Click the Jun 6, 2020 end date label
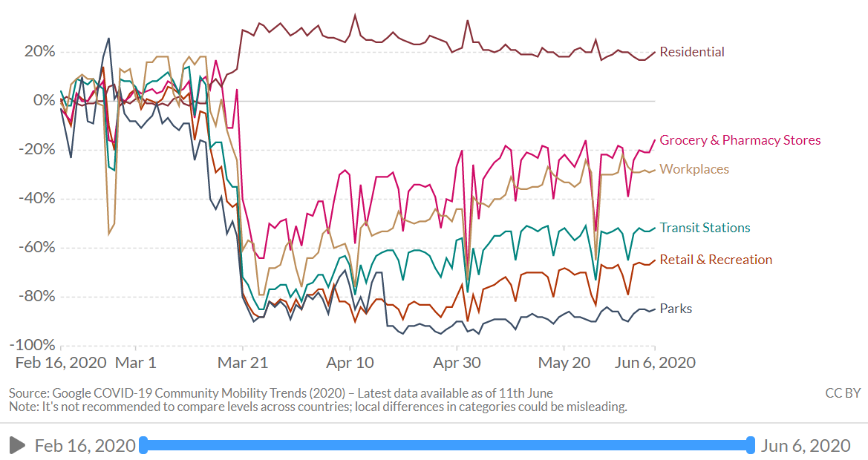Viewport: 868px width, 460px height. coord(806,445)
